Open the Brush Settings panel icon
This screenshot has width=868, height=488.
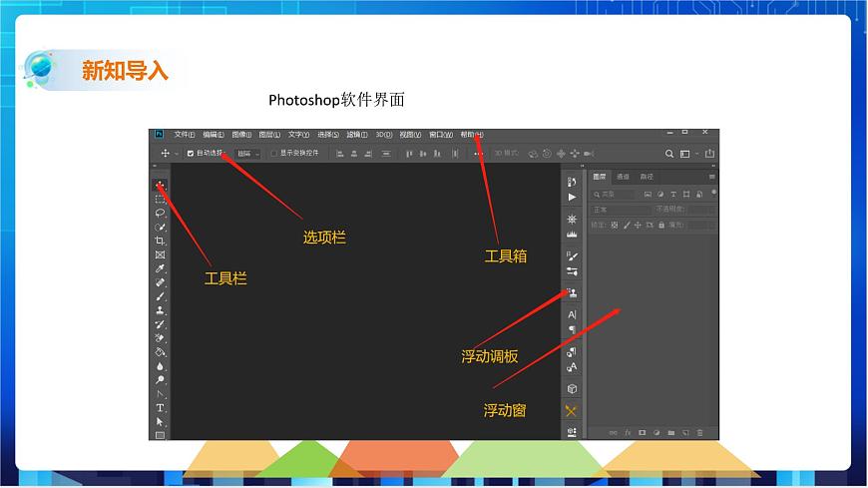(572, 255)
